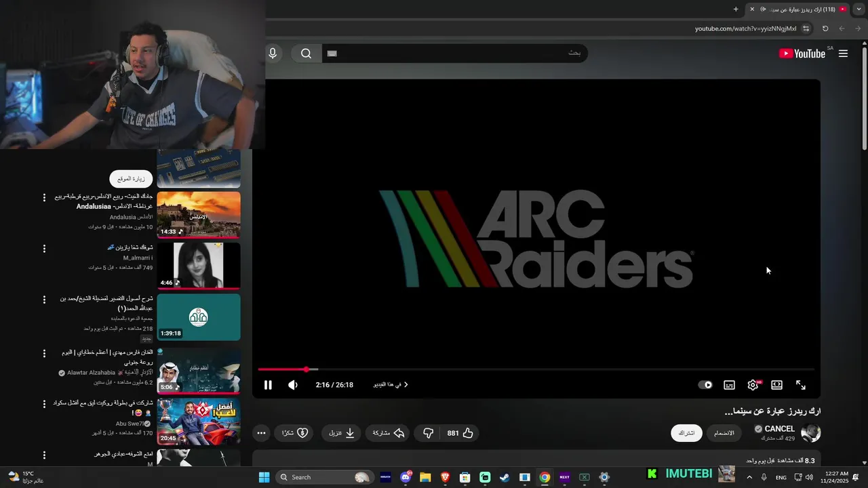The width and height of the screenshot is (868, 488).
Task: Open Discord from the taskbar
Action: [x=406, y=477]
